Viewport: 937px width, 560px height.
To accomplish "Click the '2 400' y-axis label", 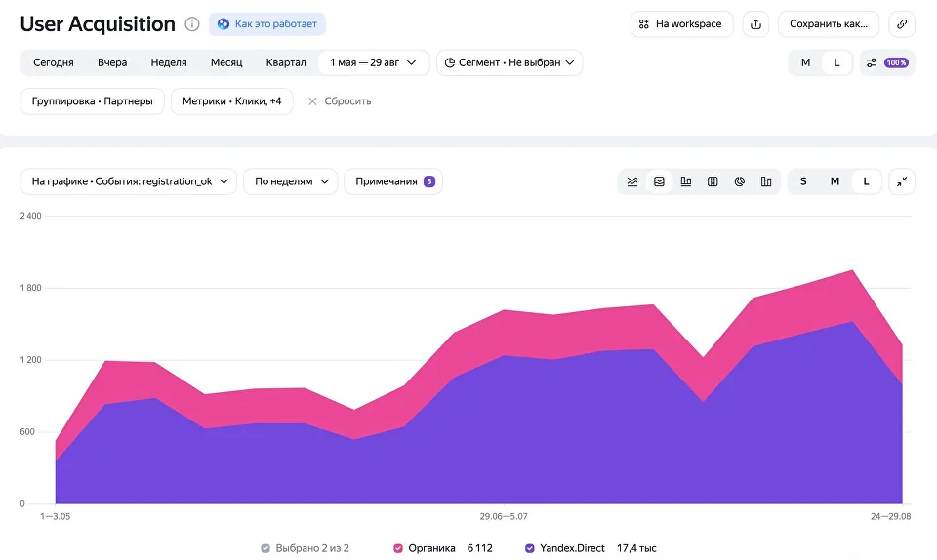I will [30, 216].
